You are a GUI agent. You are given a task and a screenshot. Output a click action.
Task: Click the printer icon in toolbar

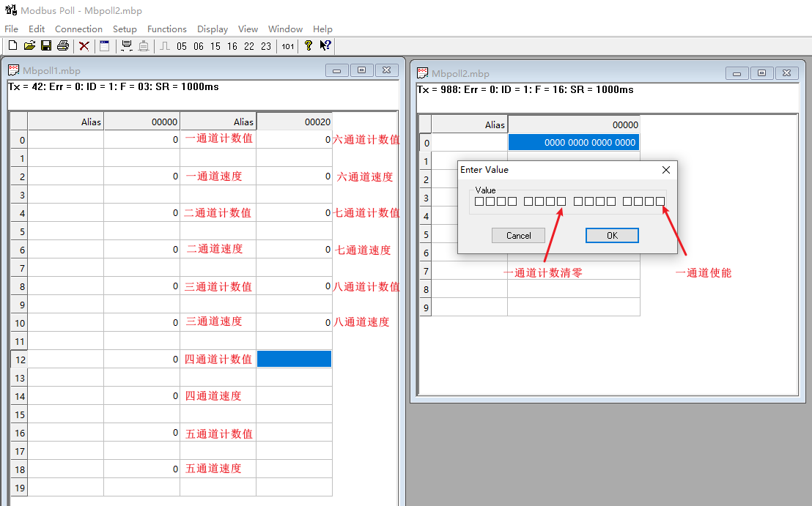(x=63, y=46)
